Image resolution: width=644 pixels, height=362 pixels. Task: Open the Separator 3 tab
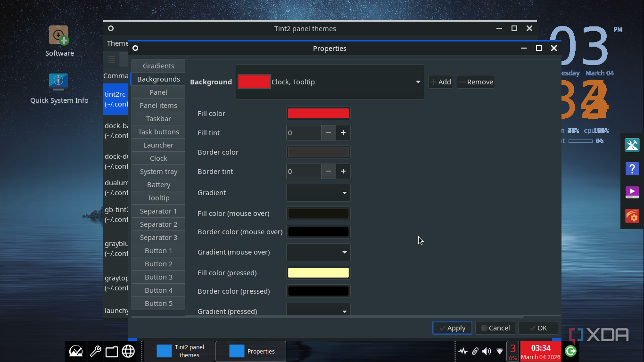pyautogui.click(x=158, y=238)
